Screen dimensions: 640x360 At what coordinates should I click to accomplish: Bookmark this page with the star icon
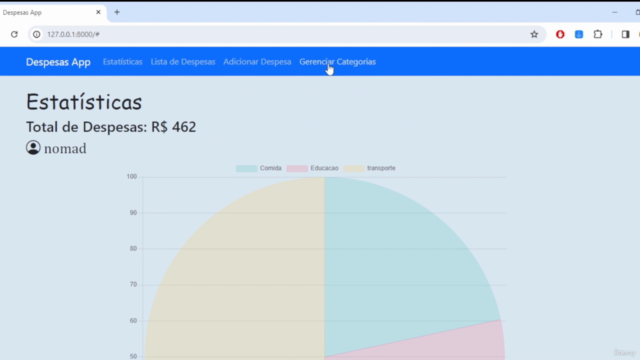(534, 34)
